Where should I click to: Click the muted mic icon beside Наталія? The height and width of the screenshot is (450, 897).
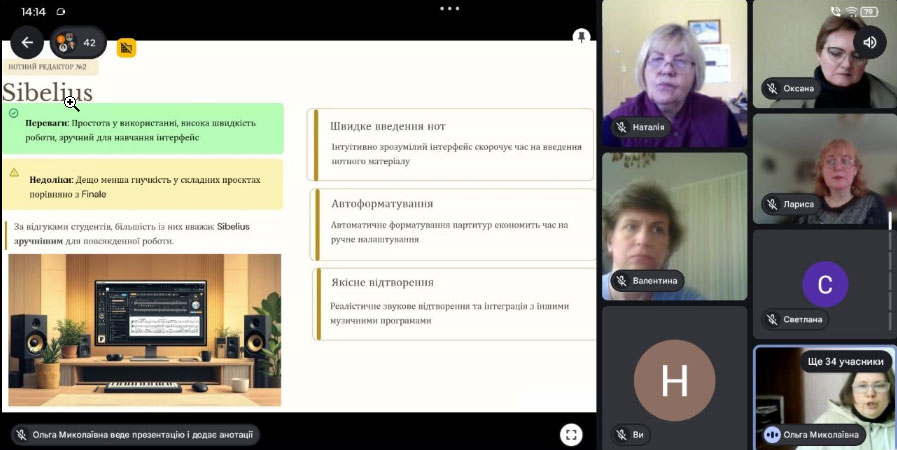[x=622, y=127]
